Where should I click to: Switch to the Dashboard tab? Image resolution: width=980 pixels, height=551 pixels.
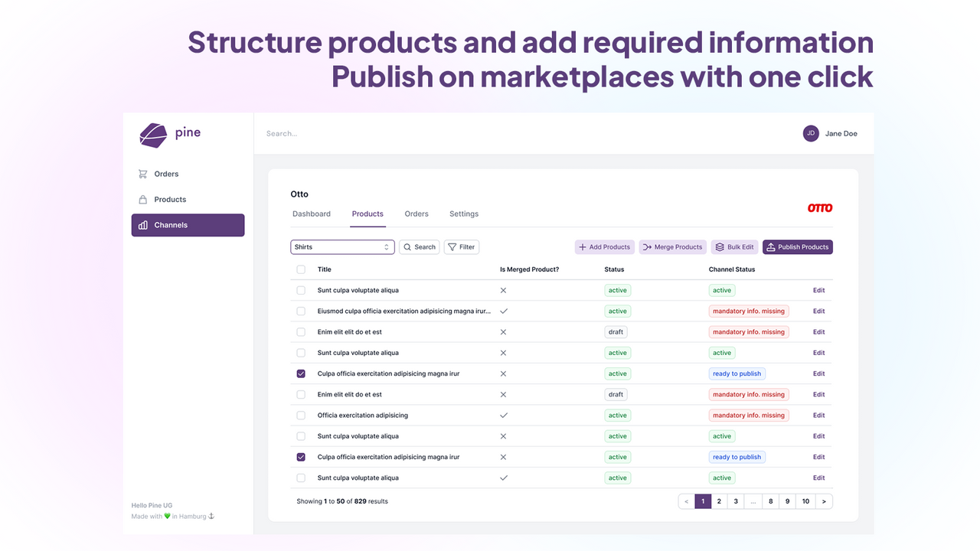click(x=311, y=214)
